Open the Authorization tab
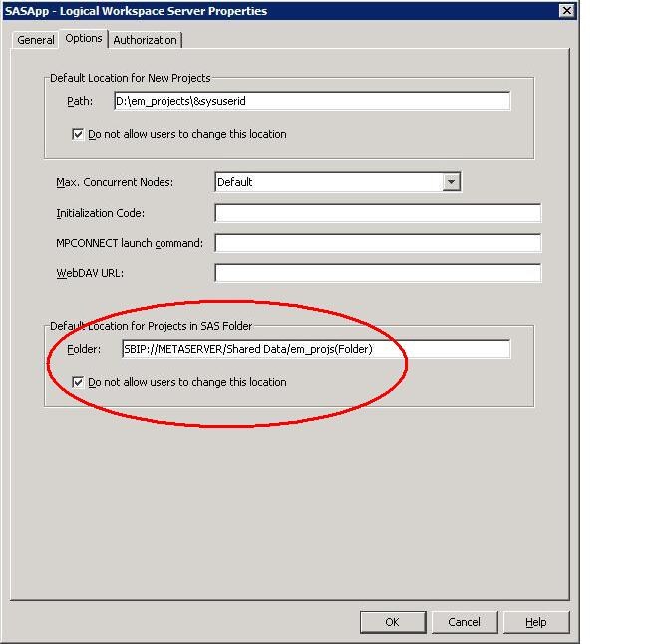Viewport: 658px width, 644px height. click(x=145, y=40)
